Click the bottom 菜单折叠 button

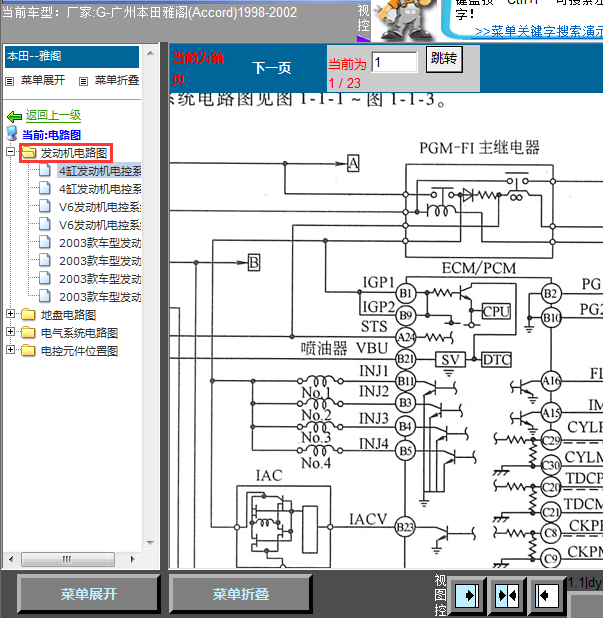pyautogui.click(x=240, y=594)
